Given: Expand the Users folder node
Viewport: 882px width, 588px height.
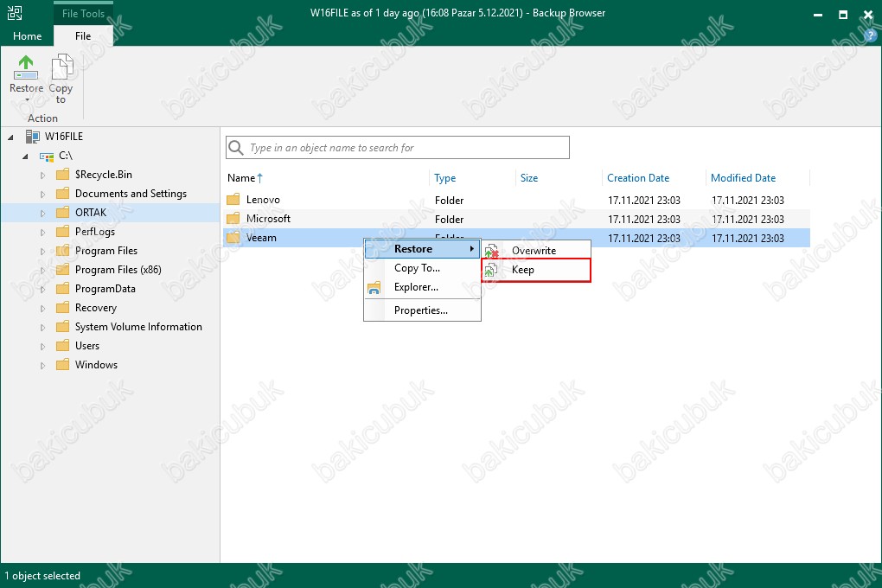Looking at the screenshot, I should pos(42,347).
